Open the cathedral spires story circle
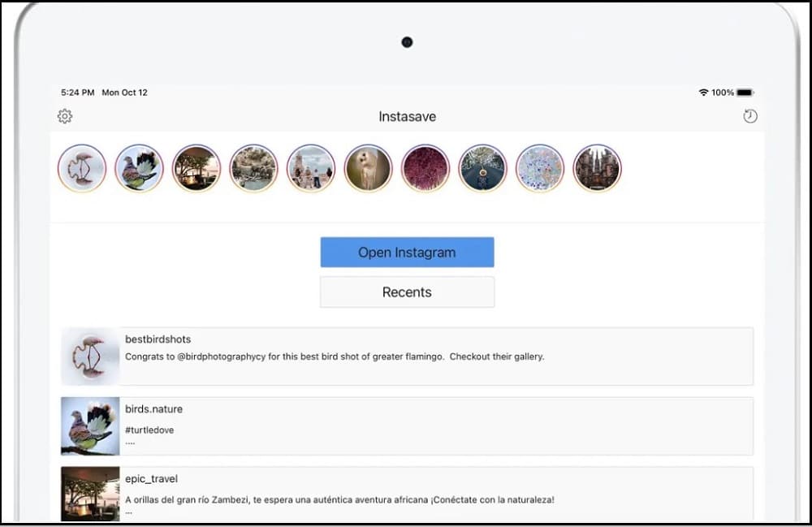 (x=597, y=168)
